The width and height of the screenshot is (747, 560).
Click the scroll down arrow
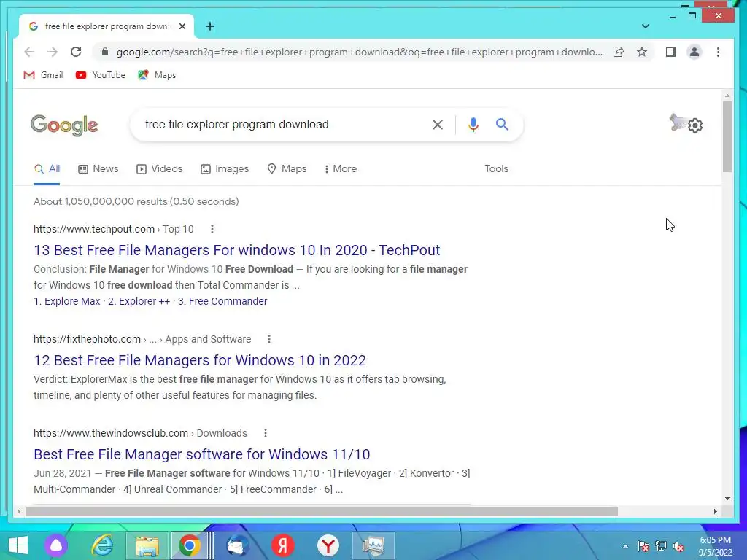point(727,499)
